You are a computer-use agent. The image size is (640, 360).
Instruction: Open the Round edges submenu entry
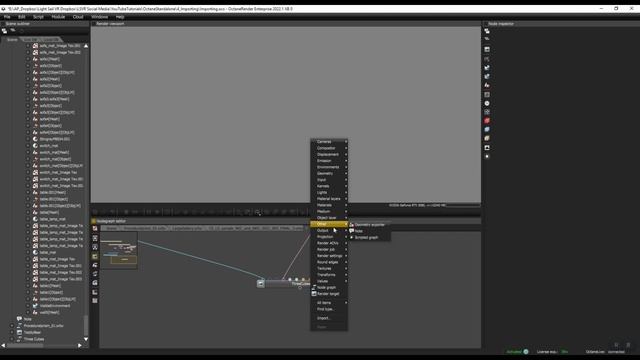329,262
